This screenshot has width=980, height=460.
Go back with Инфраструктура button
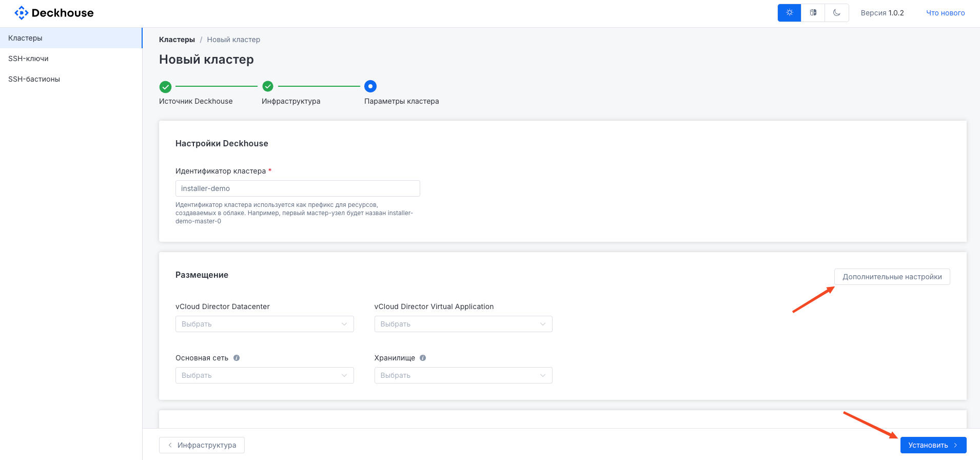[x=202, y=445]
